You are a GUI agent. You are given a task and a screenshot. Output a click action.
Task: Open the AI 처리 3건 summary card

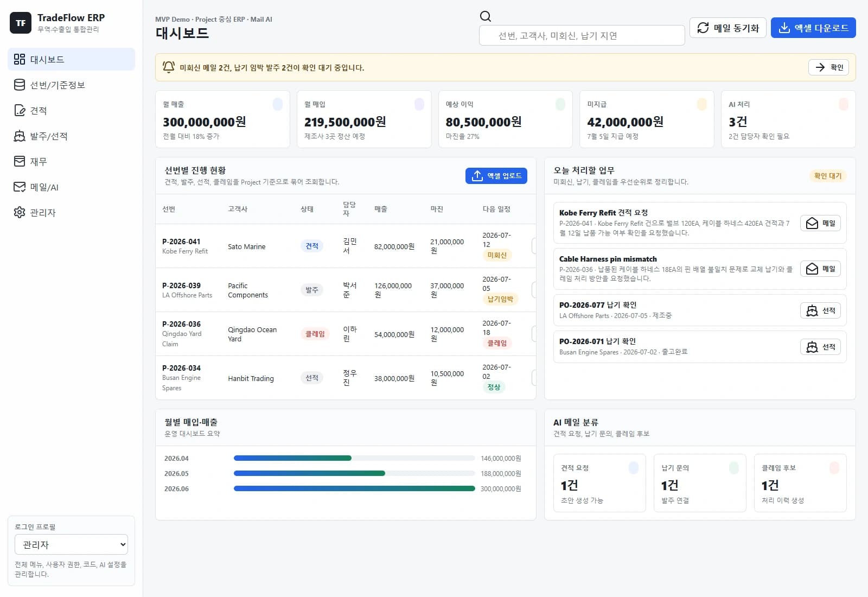point(788,119)
